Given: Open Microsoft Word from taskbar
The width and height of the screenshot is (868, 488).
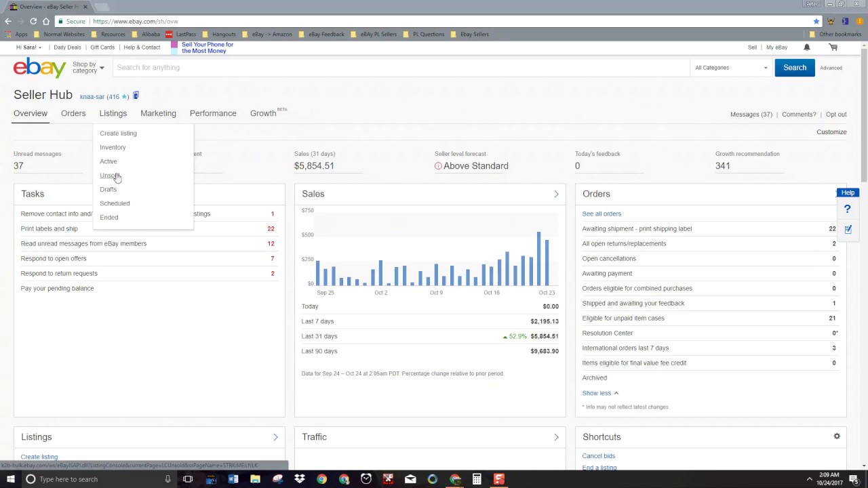Looking at the screenshot, I should click(233, 479).
